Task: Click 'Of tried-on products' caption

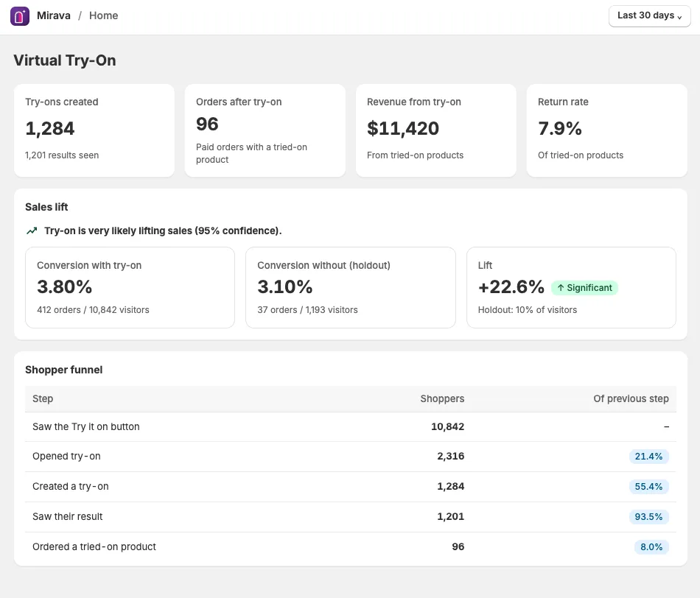Action: (x=581, y=155)
